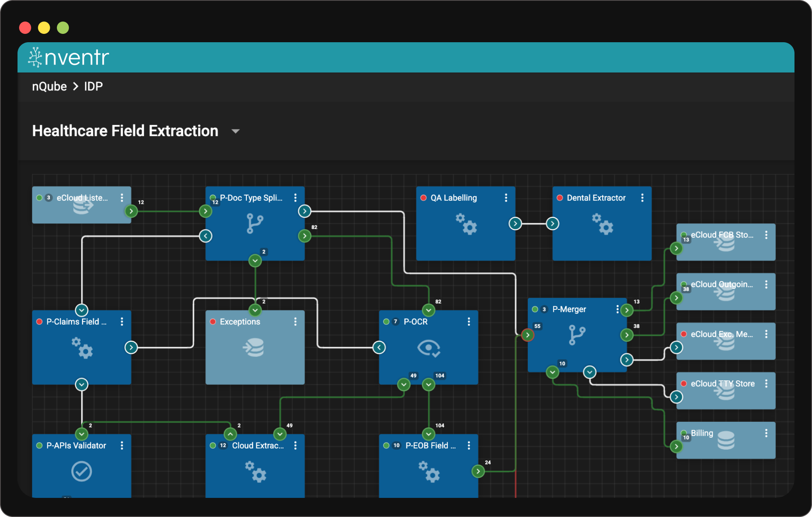812x517 pixels.
Task: Click P-Claims Field right output port
Action: coord(131,347)
